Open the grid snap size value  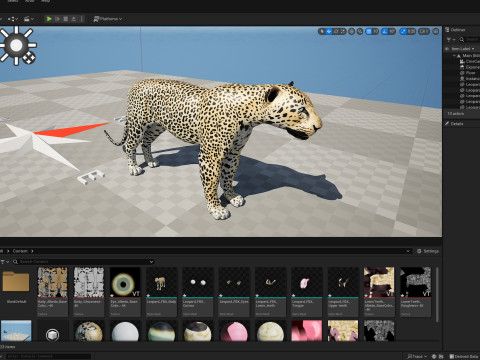pos(376,31)
